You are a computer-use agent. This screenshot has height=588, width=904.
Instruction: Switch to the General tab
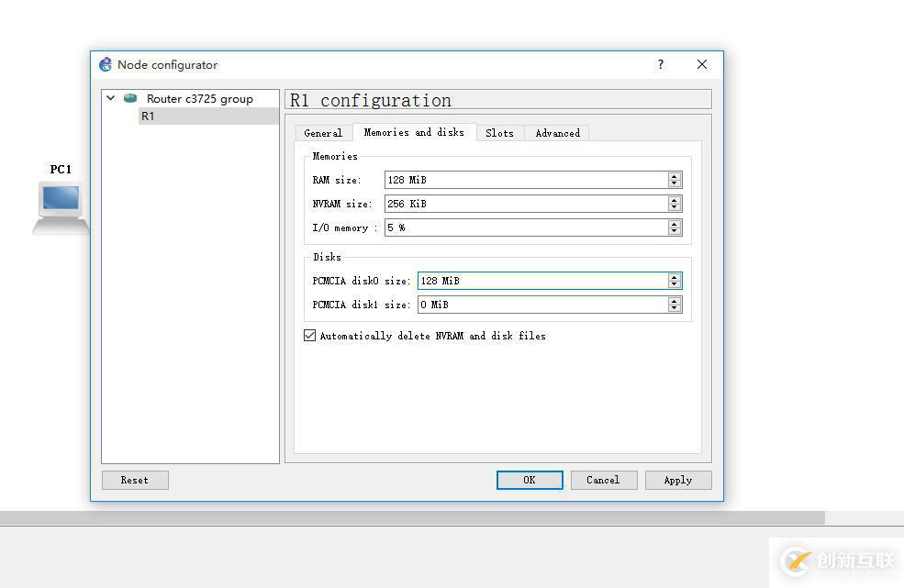click(x=323, y=133)
